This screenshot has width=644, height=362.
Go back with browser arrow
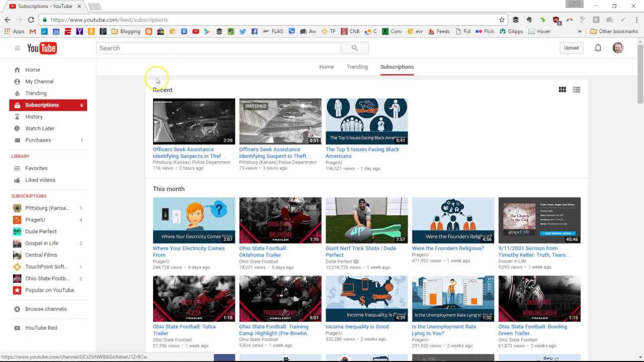pos(8,20)
